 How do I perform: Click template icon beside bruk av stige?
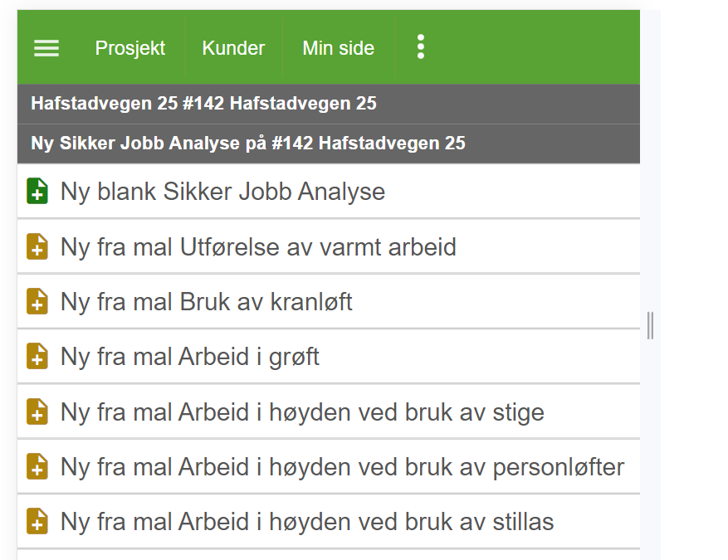[x=37, y=412]
